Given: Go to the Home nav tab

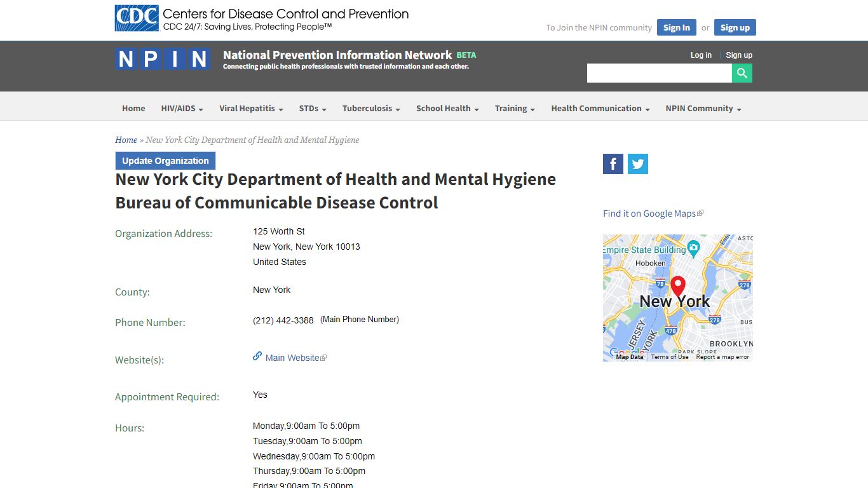Looking at the screenshot, I should pyautogui.click(x=133, y=109).
